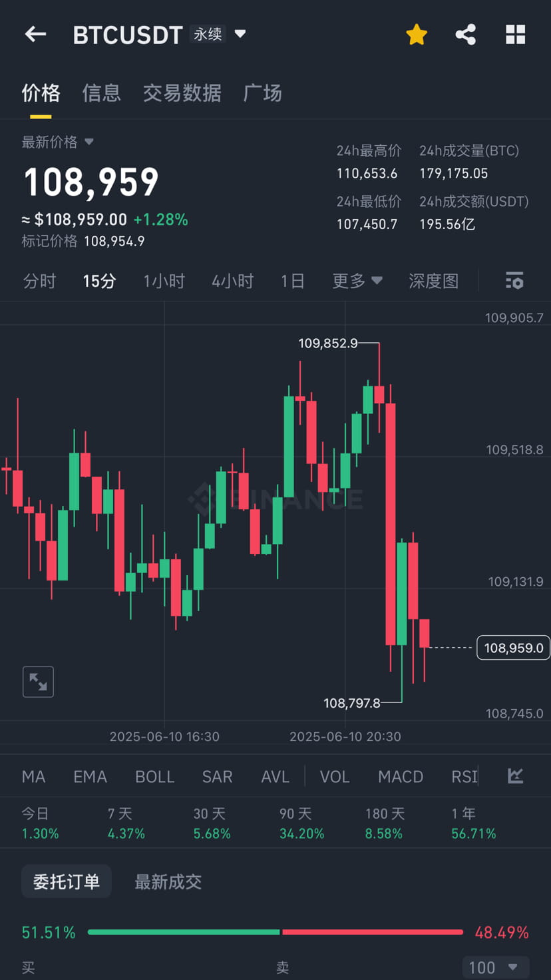Tap the 24h成交量 value 179,175.05
The width and height of the screenshot is (551, 980).
453,174
